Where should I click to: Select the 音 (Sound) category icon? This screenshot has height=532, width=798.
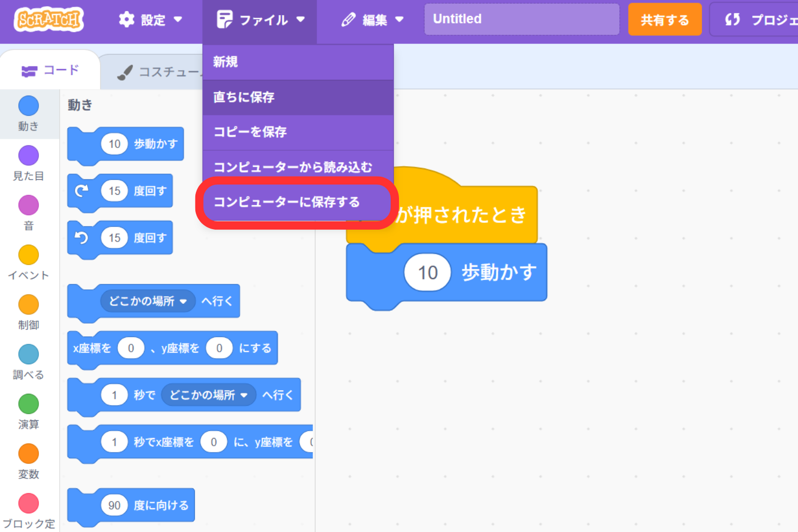point(28,205)
